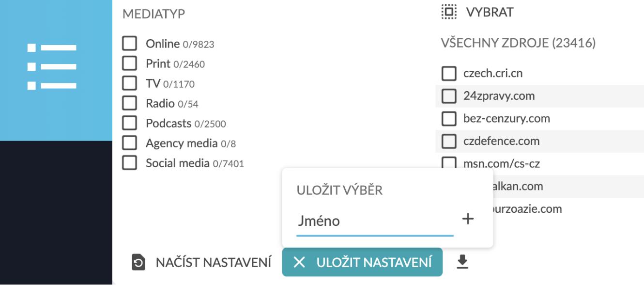This screenshot has width=644, height=286.
Task: Select source czech.cri.cn checkbox
Action: pyautogui.click(x=449, y=74)
